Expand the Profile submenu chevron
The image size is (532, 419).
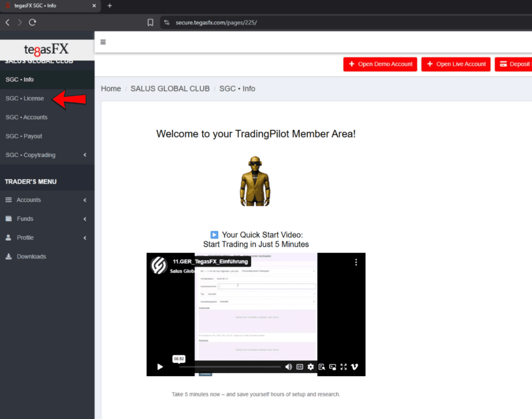85,238
